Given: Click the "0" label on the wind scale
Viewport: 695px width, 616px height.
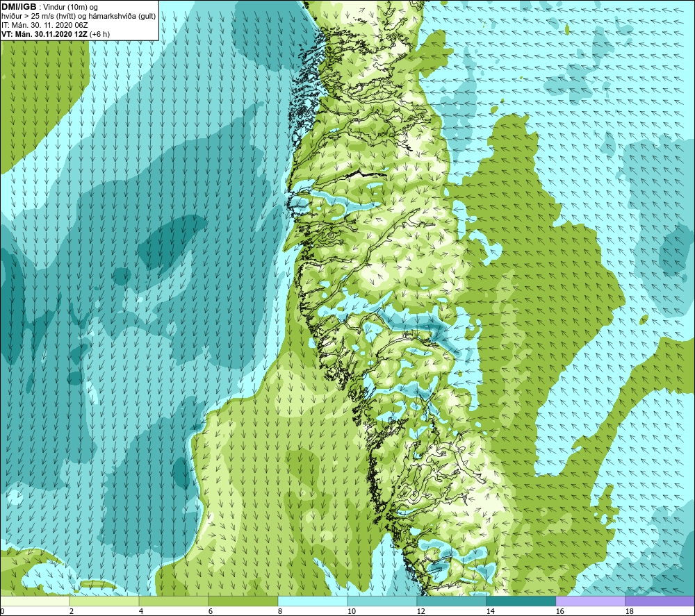Looking at the screenshot, I should (x=3, y=611).
